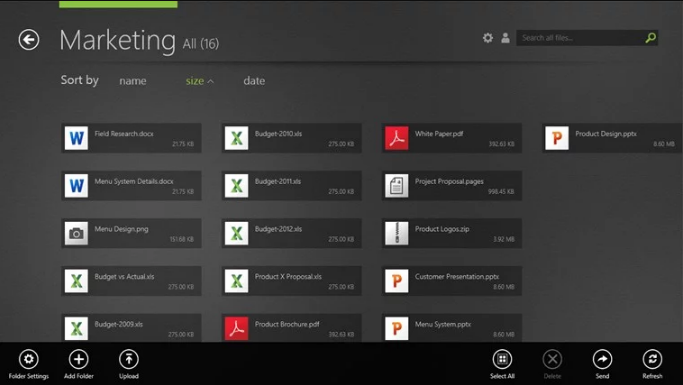Open Folder Settings in bottom bar
The height and width of the screenshot is (385, 683).
[29, 364]
